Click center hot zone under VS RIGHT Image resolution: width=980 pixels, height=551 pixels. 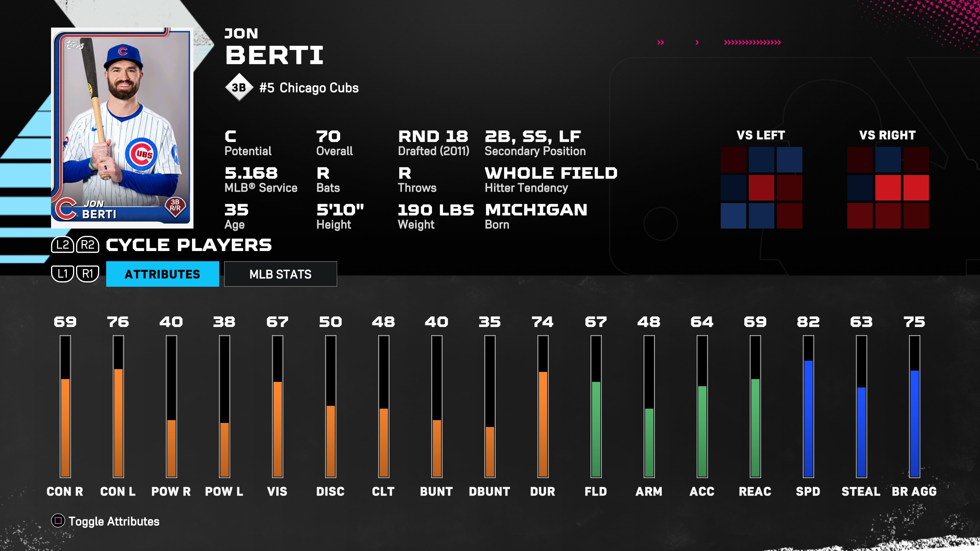(x=888, y=187)
